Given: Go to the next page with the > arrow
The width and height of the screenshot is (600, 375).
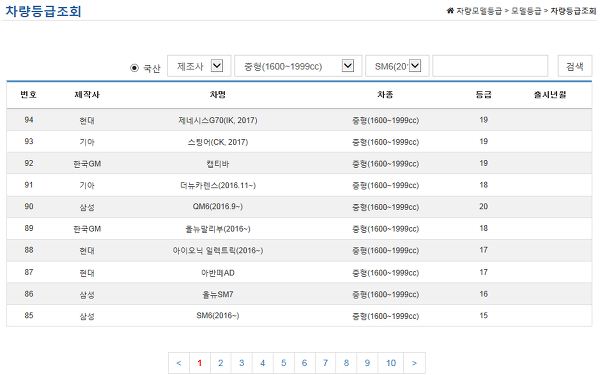Looking at the screenshot, I should point(414,363).
